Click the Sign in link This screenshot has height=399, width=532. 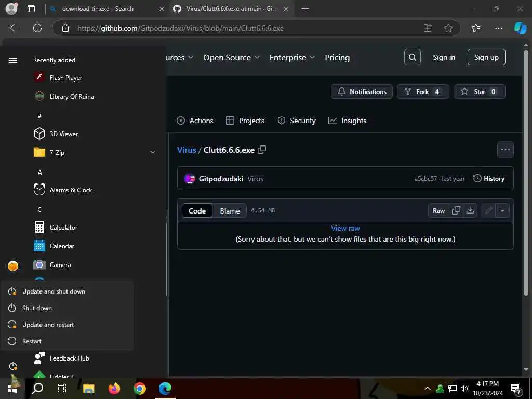pyautogui.click(x=444, y=57)
